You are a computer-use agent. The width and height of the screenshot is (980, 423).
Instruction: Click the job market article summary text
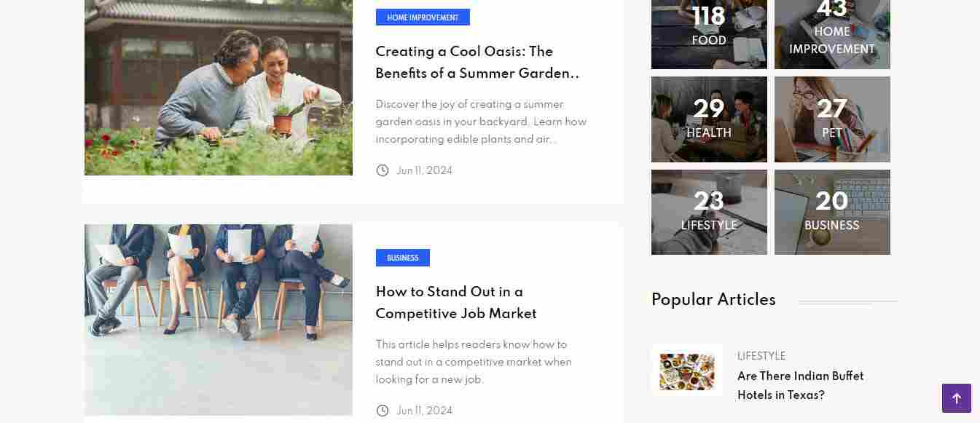pos(474,362)
